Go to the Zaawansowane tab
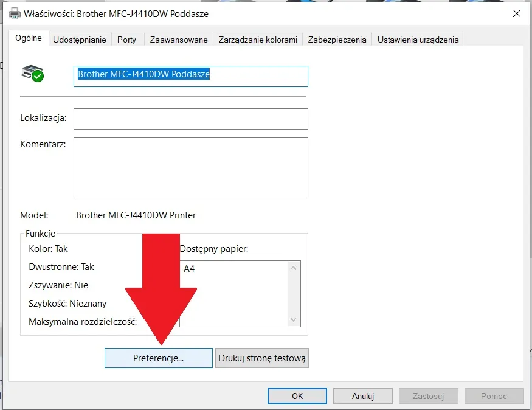 180,40
